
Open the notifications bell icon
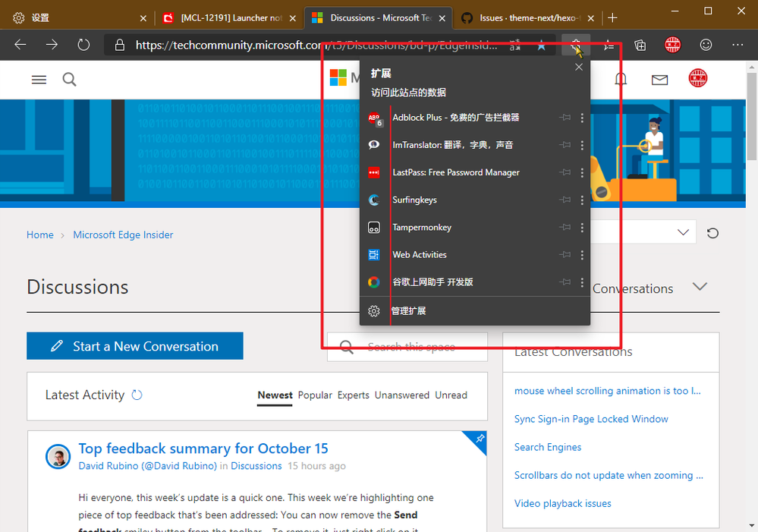621,79
